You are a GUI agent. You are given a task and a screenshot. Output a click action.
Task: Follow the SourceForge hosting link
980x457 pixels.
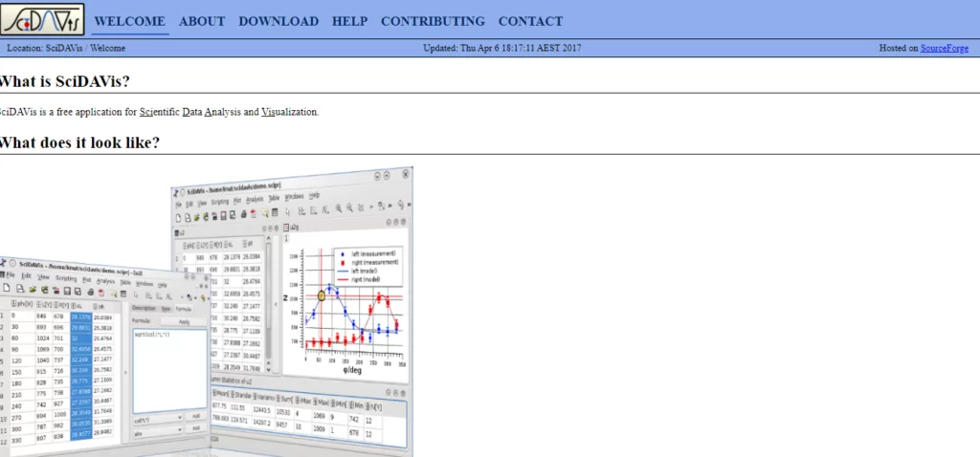tap(945, 48)
